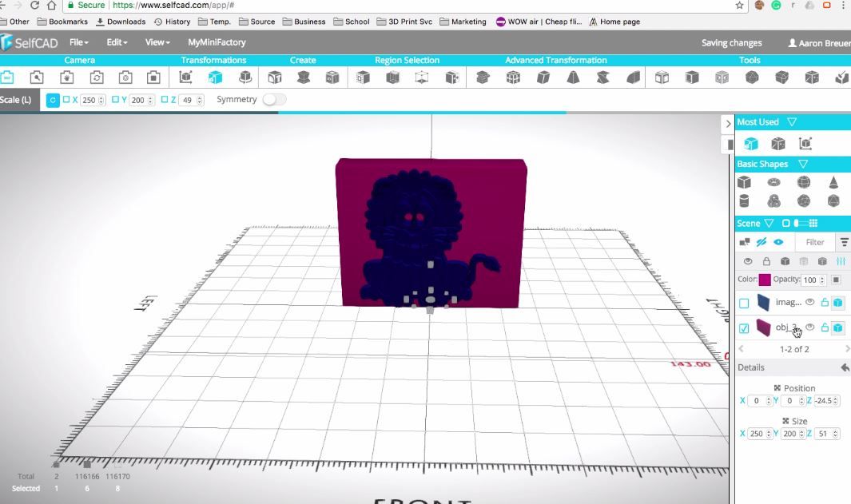This screenshot has height=504, width=851.
Task: Select the cylinder shape in Basic Shapes
Action: coord(744,200)
